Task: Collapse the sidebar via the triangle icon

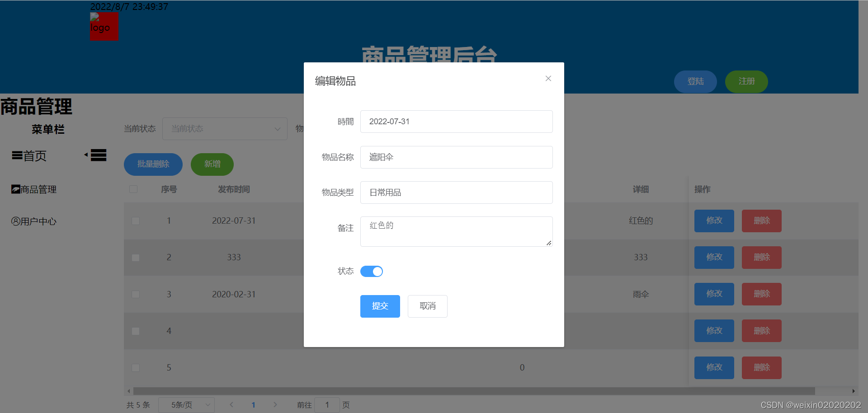Action: (x=86, y=154)
